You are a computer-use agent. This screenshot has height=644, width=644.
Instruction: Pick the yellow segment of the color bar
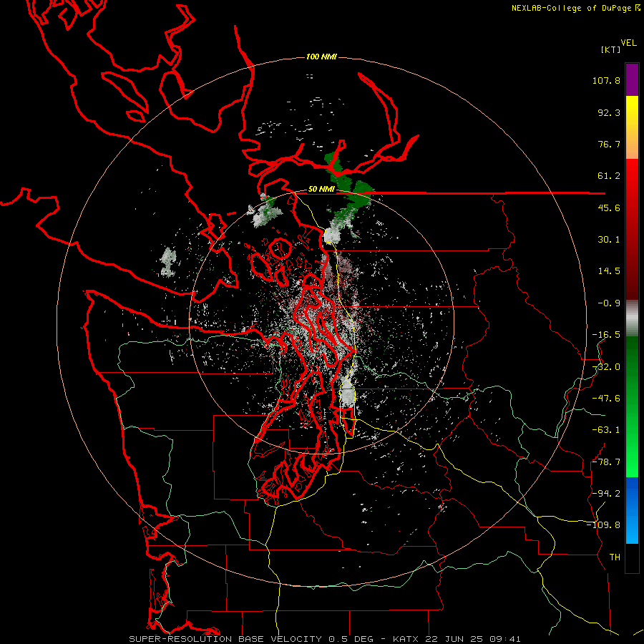632,111
